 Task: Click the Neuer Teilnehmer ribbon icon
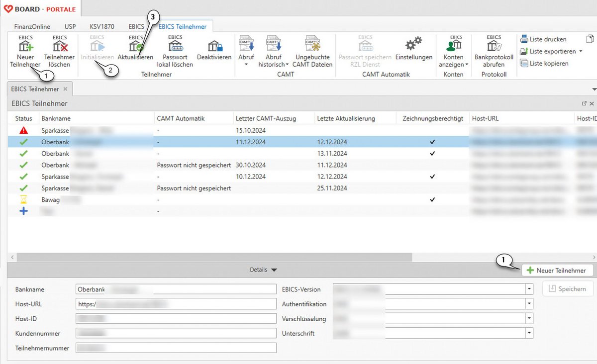pyautogui.click(x=25, y=47)
